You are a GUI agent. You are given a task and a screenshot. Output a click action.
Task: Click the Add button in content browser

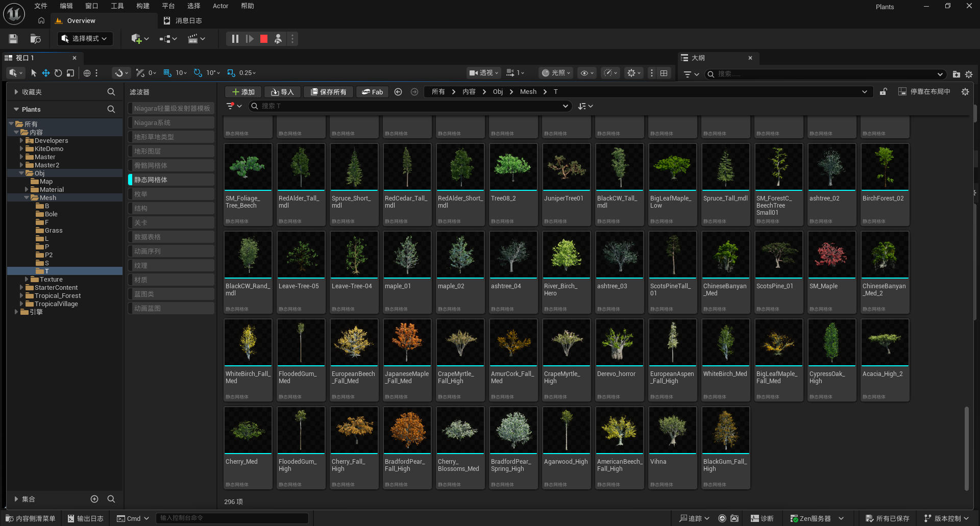pos(243,92)
